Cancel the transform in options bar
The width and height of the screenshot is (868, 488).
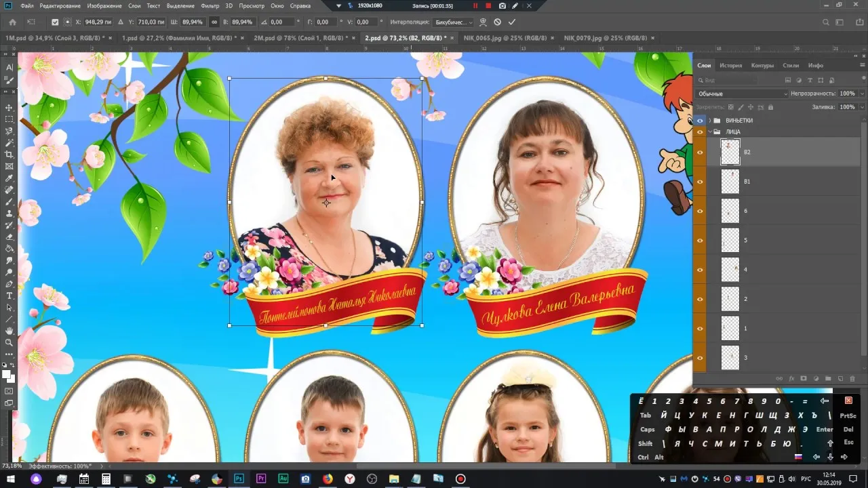tap(497, 22)
